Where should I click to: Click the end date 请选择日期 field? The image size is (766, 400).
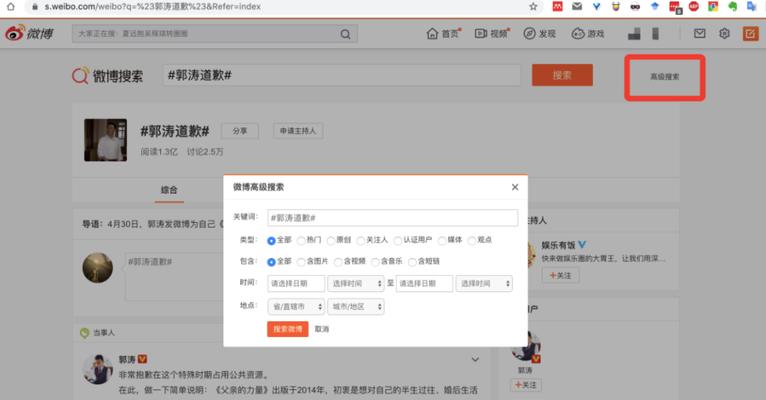point(425,283)
